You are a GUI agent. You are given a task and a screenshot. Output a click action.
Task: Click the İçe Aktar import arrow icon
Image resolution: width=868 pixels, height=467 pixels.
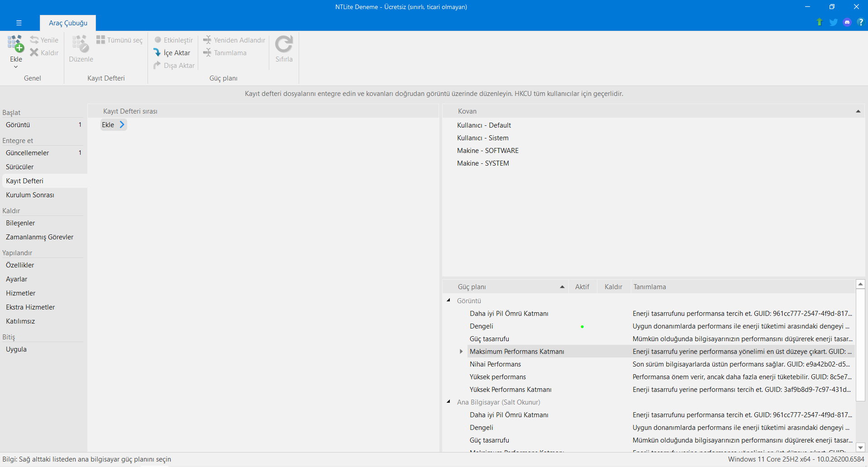(157, 52)
